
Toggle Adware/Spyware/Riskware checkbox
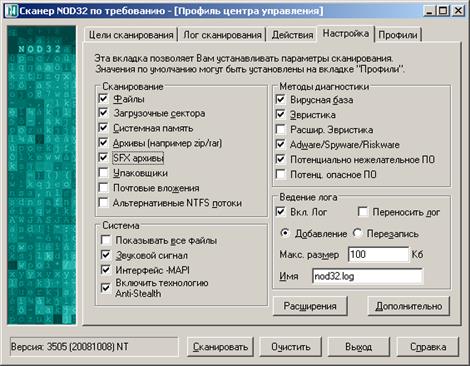(x=281, y=144)
